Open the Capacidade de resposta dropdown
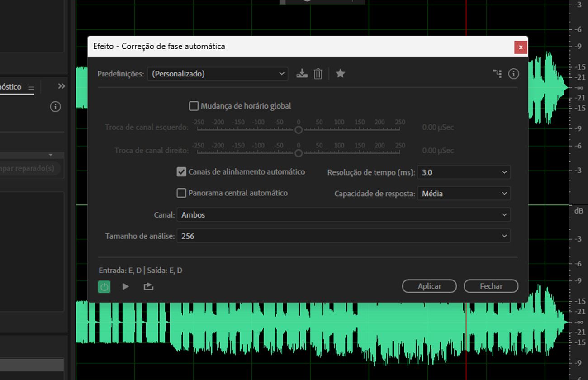 click(464, 194)
